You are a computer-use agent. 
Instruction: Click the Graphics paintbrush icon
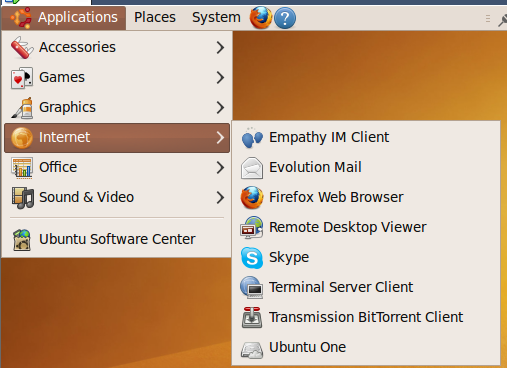tap(22, 108)
